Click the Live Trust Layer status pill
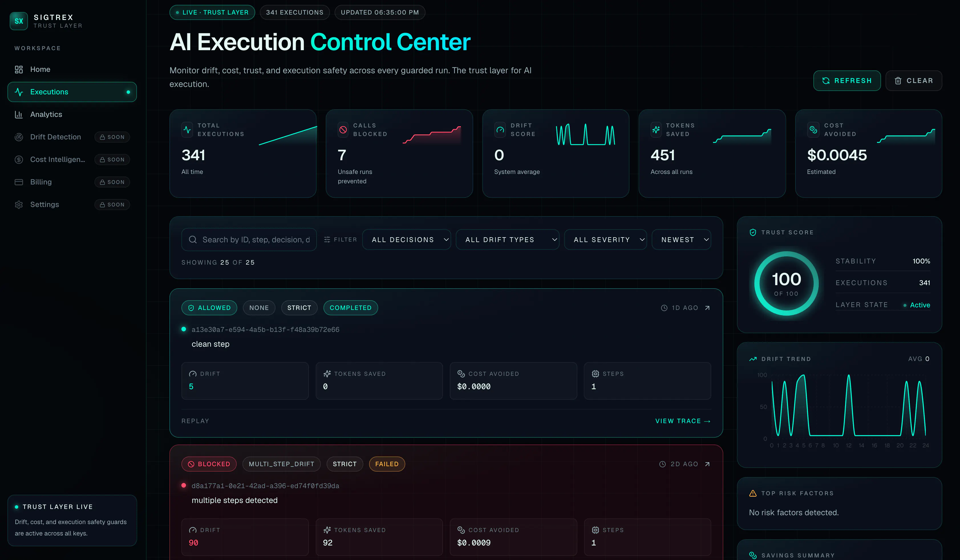 [212, 12]
